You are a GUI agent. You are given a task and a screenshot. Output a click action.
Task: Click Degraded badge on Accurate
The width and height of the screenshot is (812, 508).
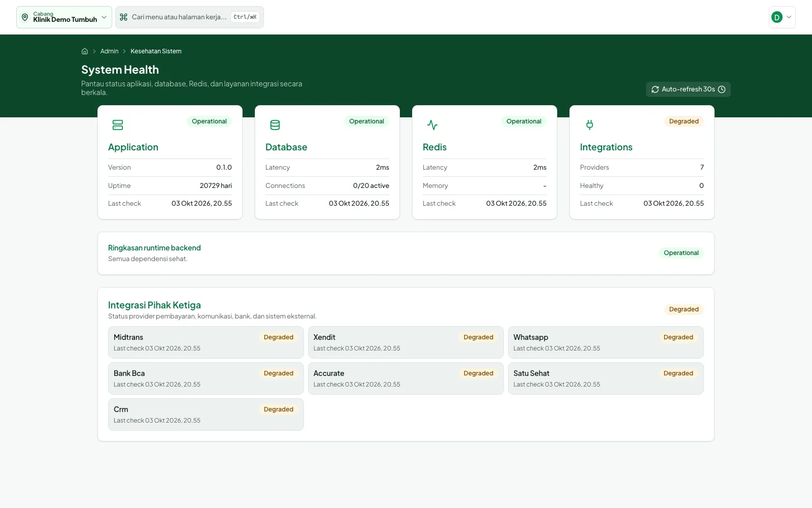pos(479,373)
